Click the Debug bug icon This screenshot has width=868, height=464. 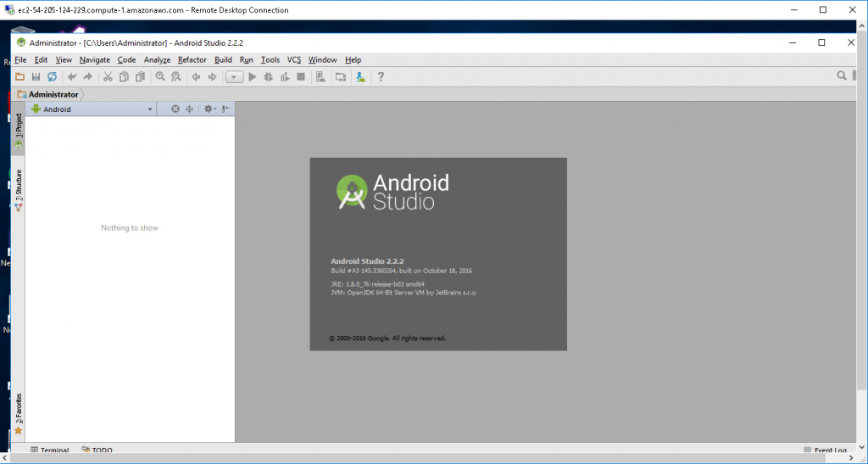(269, 77)
